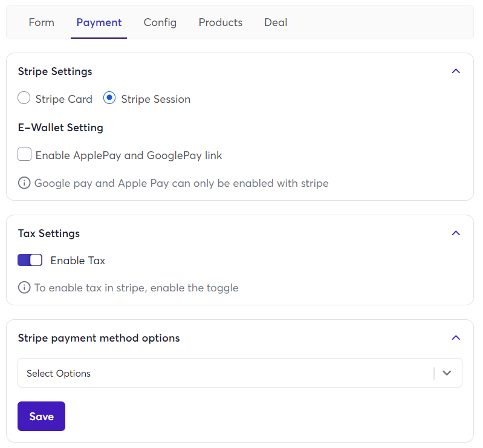Screen dimensions: 483x448
Task: Enable ApplePay and GooglePay link checkbox
Action: pos(24,154)
